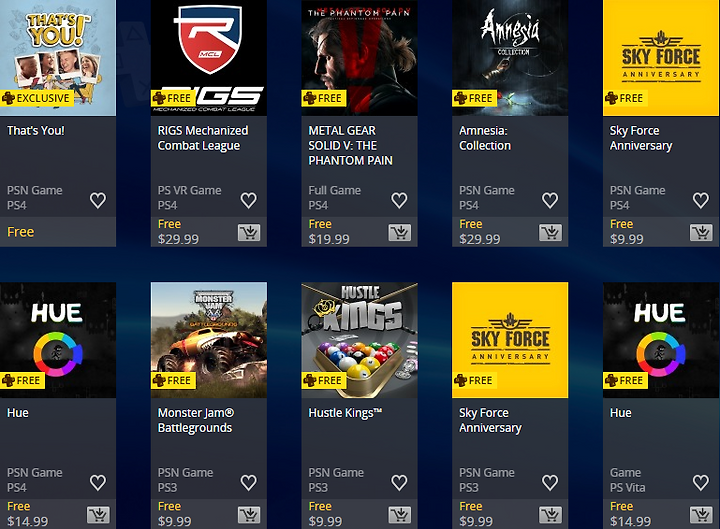Add PS Vita Hue to cart
Screen dimensions: 720x529
pos(701,515)
